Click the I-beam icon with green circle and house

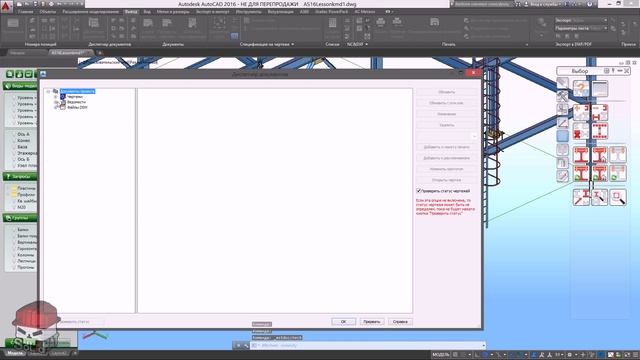coord(600,173)
